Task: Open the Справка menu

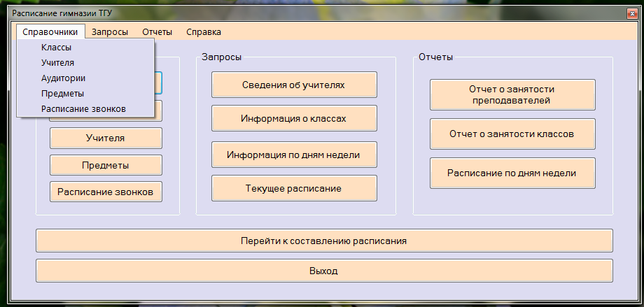Action: [x=204, y=32]
